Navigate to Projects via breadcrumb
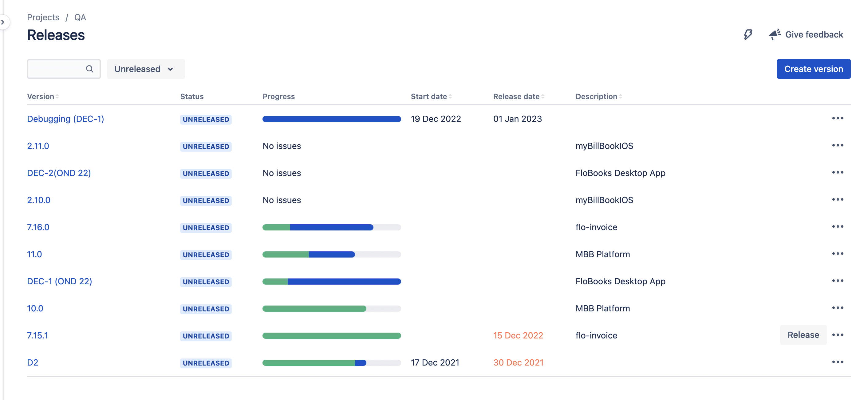The height and width of the screenshot is (400, 868). 43,17
